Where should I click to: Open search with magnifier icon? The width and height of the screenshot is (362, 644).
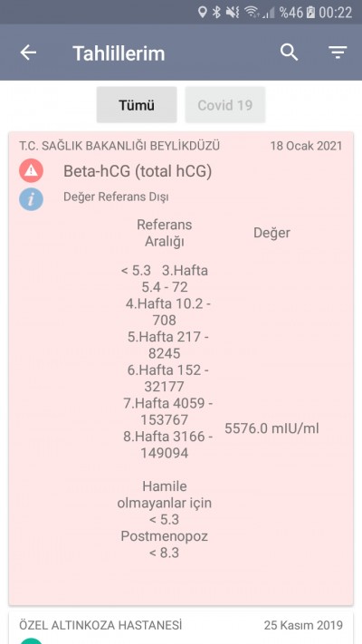pyautogui.click(x=289, y=53)
